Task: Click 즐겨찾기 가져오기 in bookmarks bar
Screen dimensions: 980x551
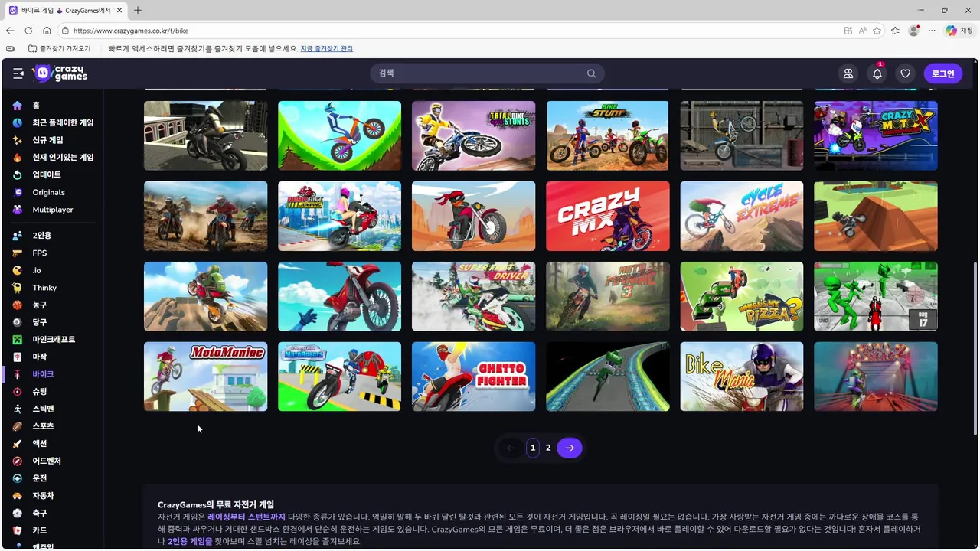Action: pos(59,48)
